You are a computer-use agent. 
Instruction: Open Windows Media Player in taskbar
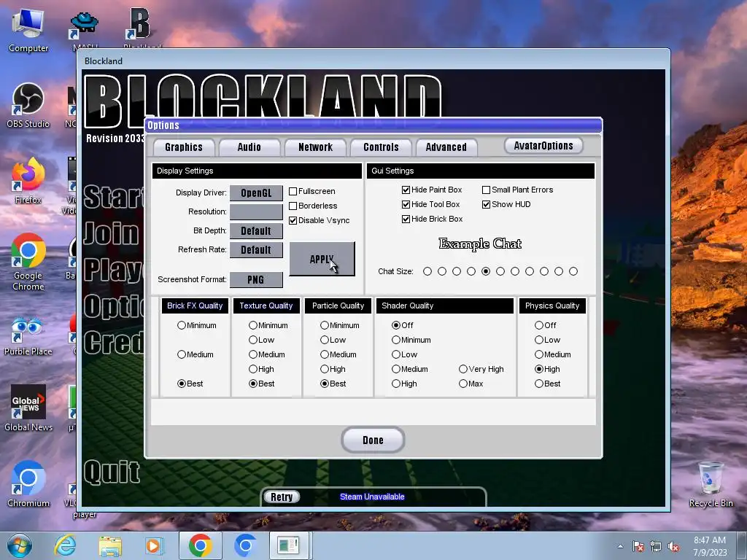click(x=154, y=545)
